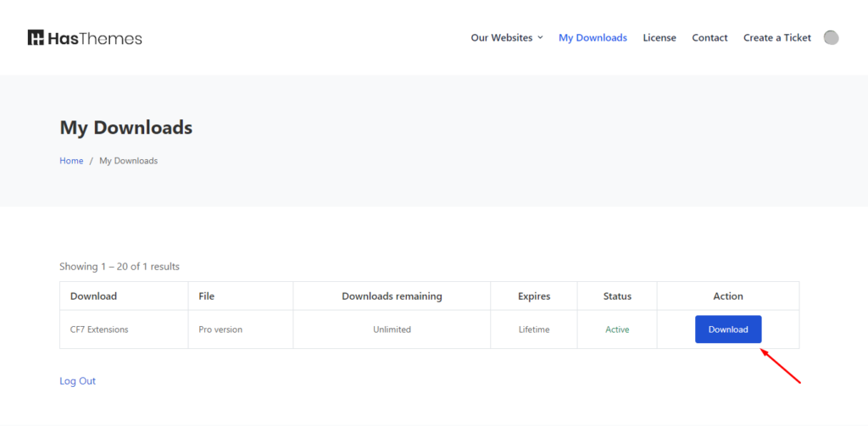Click the Status column header
The image size is (868, 426).
[x=617, y=296]
